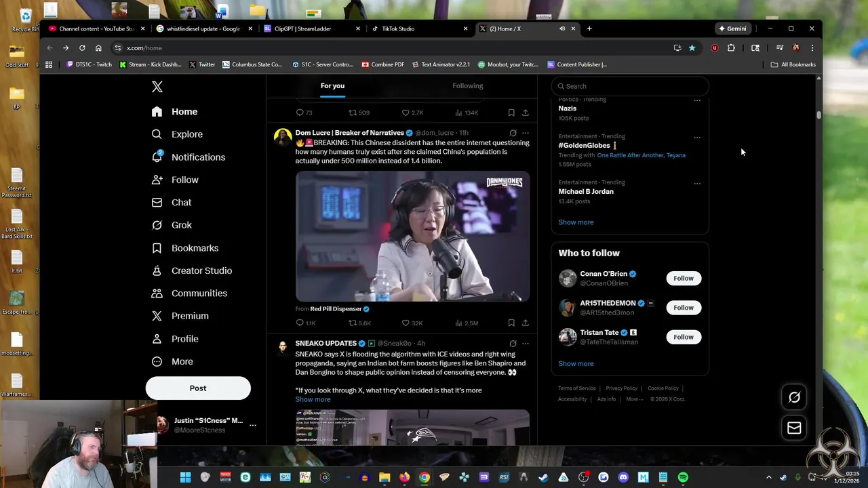The image size is (868, 488).
Task: Click the X logo in sidebar
Action: (157, 87)
